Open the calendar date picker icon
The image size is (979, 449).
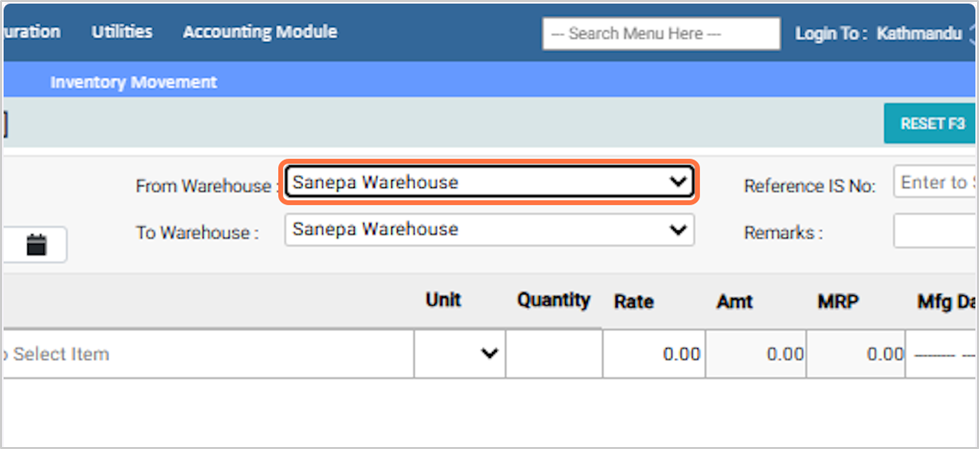pyautogui.click(x=37, y=245)
